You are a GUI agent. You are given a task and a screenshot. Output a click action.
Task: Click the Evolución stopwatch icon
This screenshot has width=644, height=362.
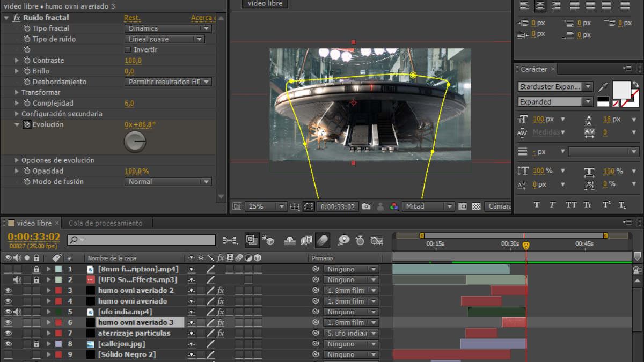point(27,124)
